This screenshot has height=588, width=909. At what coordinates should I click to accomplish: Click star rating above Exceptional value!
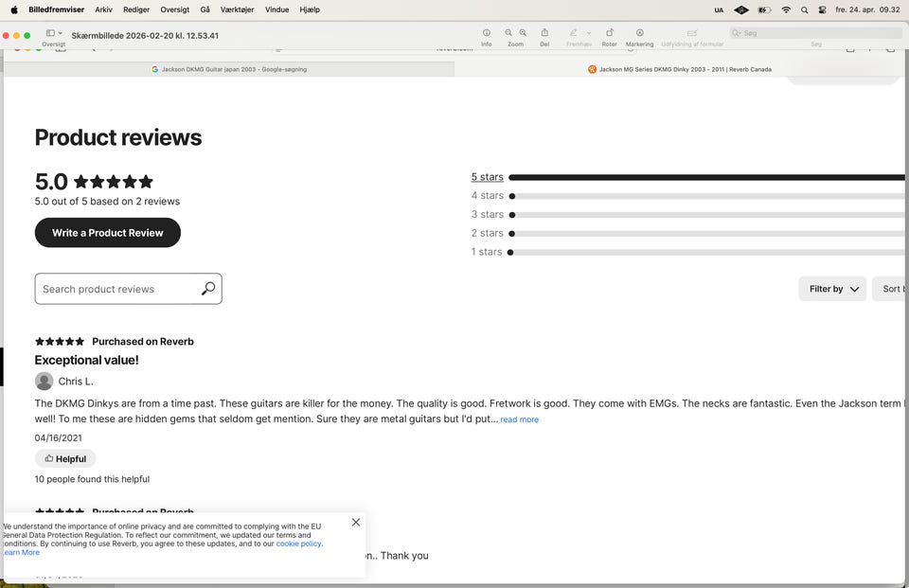coord(60,342)
